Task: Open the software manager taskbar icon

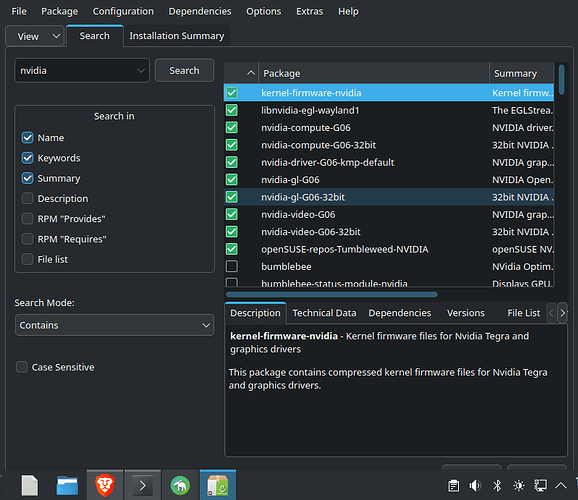Action: (x=217, y=485)
